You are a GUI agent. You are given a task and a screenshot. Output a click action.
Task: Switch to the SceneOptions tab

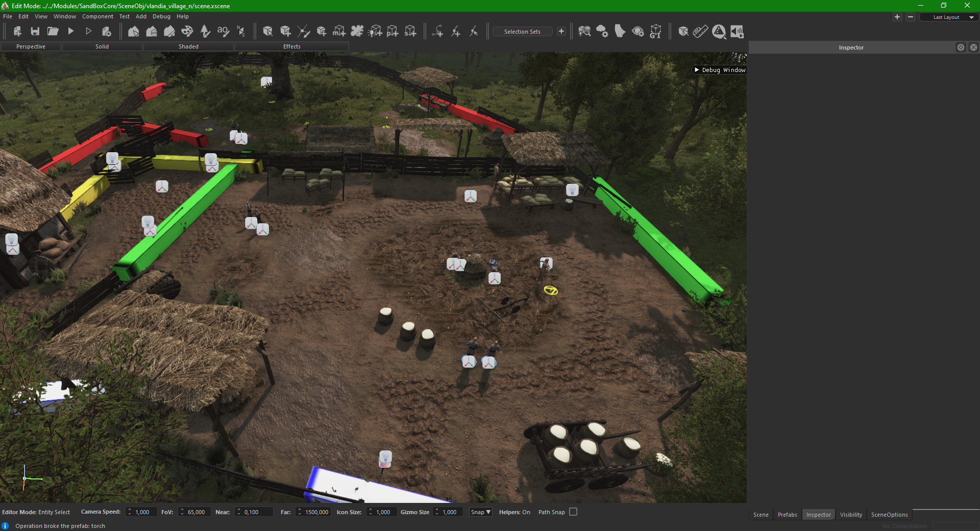coord(889,515)
